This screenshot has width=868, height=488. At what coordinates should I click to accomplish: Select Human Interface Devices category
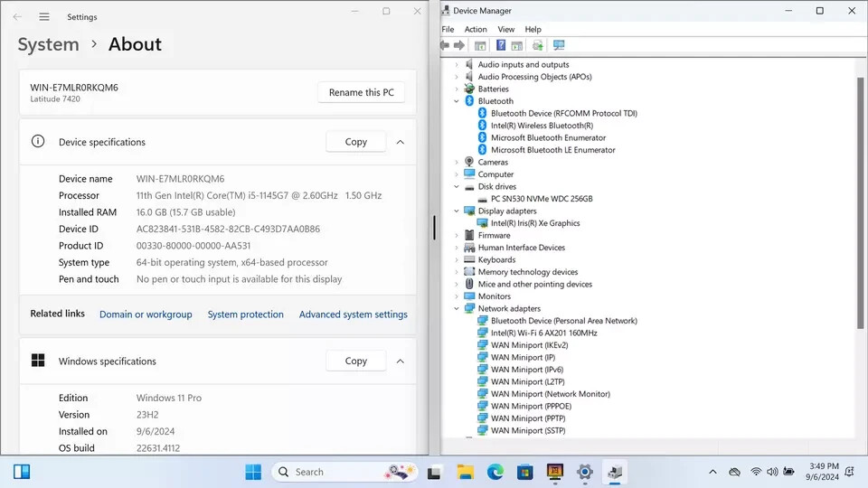point(522,248)
